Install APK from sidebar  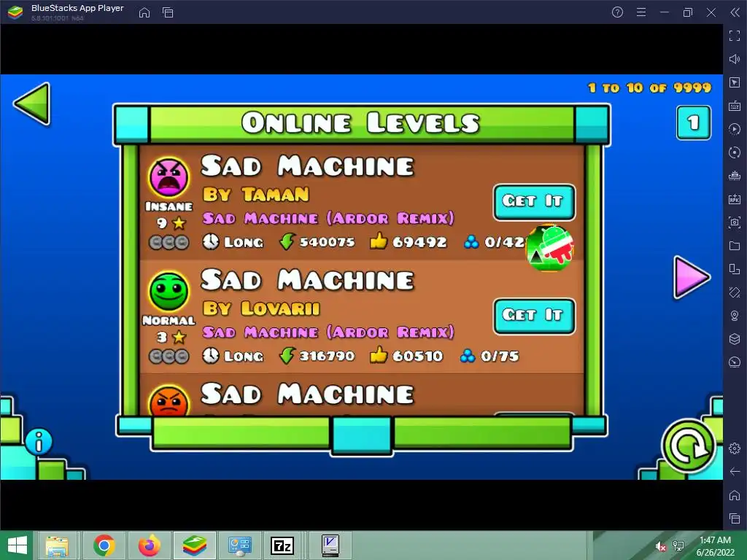tap(735, 199)
